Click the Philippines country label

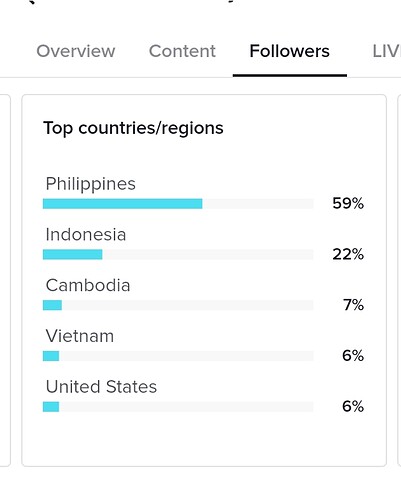[x=91, y=184]
